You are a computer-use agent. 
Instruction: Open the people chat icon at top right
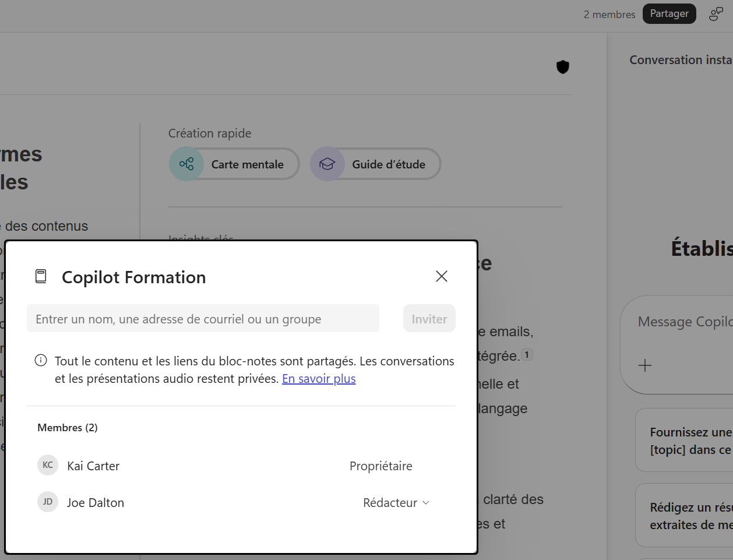[716, 14]
